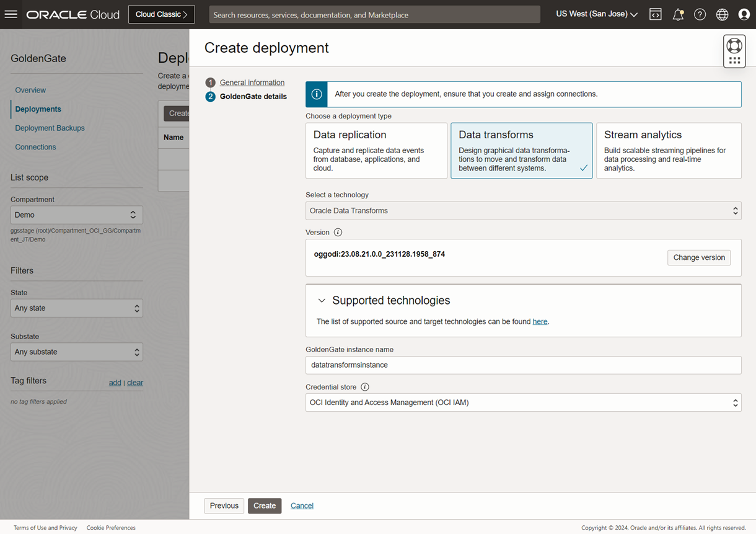The width and height of the screenshot is (756, 534).
Task: Click the GoldenGate instance name field
Action: [523, 365]
